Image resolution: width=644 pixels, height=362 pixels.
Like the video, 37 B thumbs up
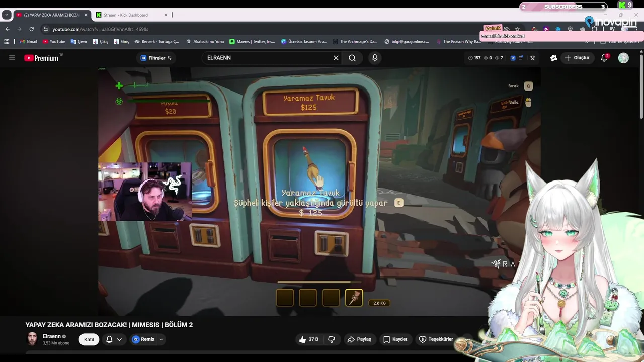click(308, 339)
